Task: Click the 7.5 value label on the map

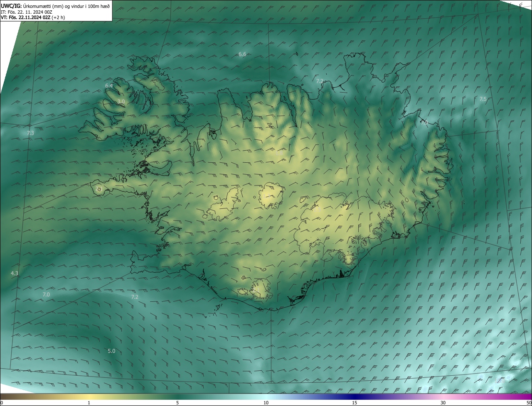Action: coord(483,99)
